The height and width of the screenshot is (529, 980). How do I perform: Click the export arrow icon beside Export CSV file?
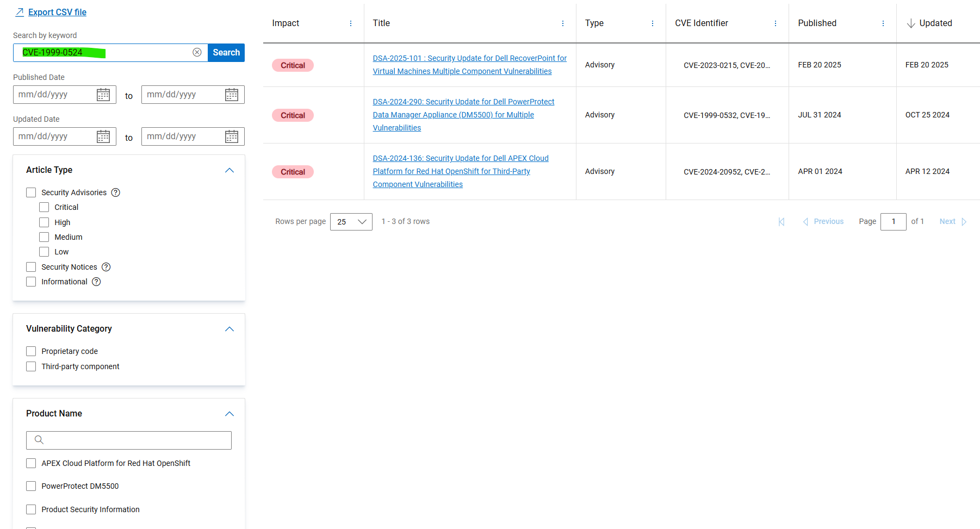click(20, 12)
